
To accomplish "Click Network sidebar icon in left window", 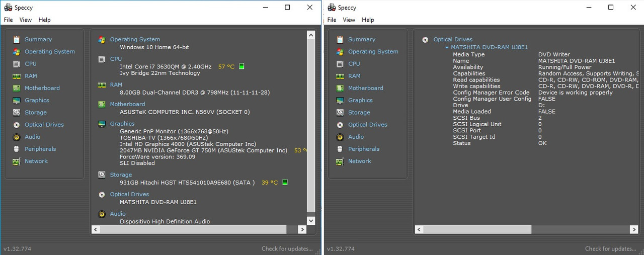I will pyautogui.click(x=17, y=161).
